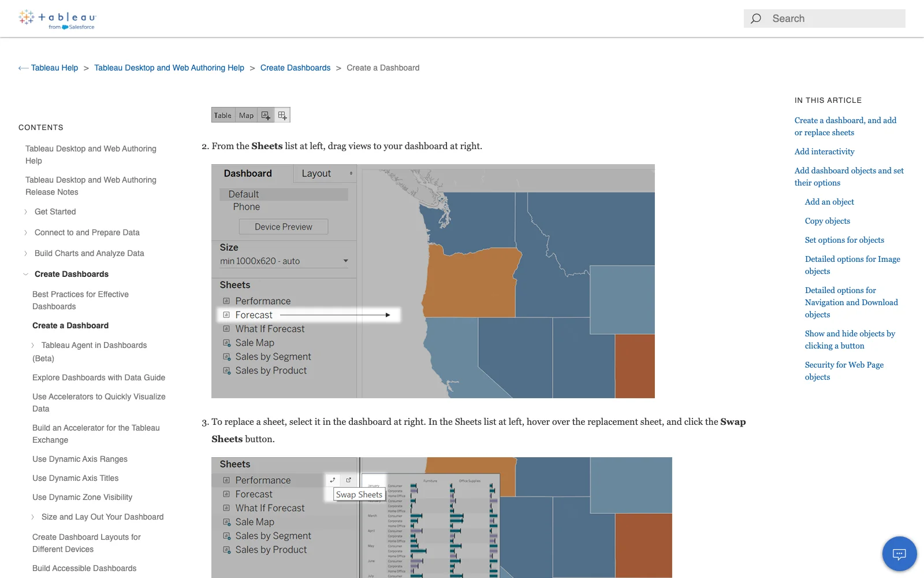Click the Tableau logo

click(x=57, y=19)
